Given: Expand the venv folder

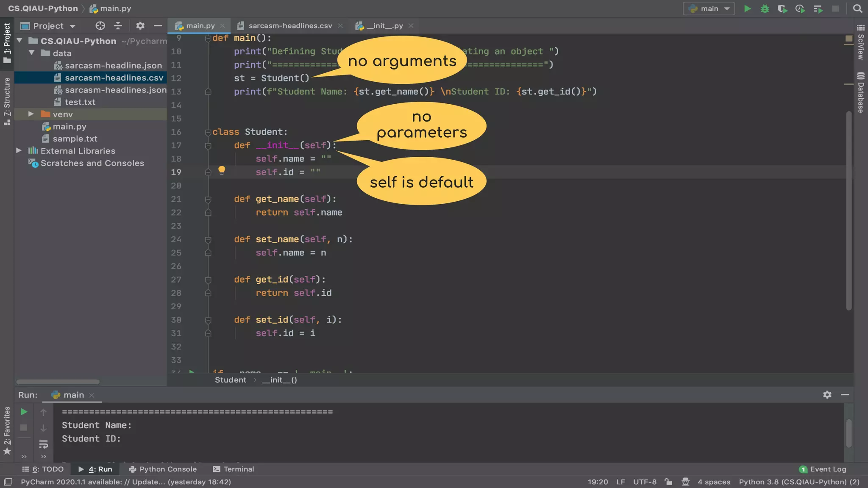Looking at the screenshot, I should coord(31,114).
